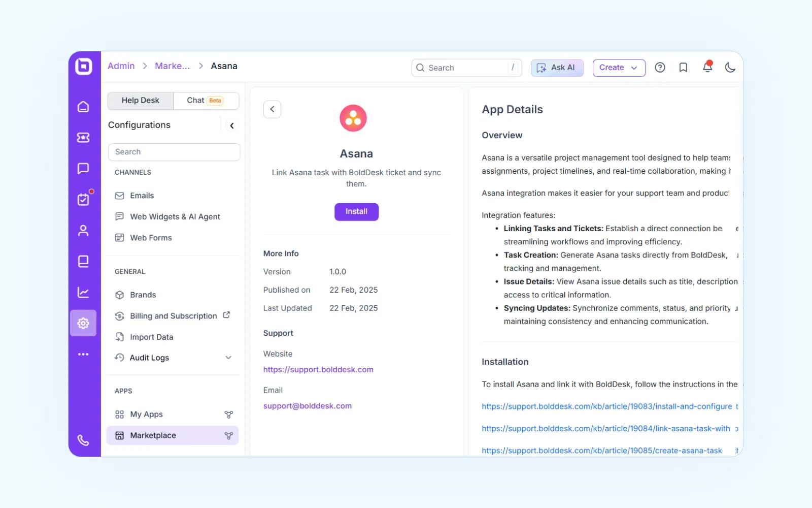812x508 pixels.
Task: Collapse the Configurations panel
Action: coord(232,125)
